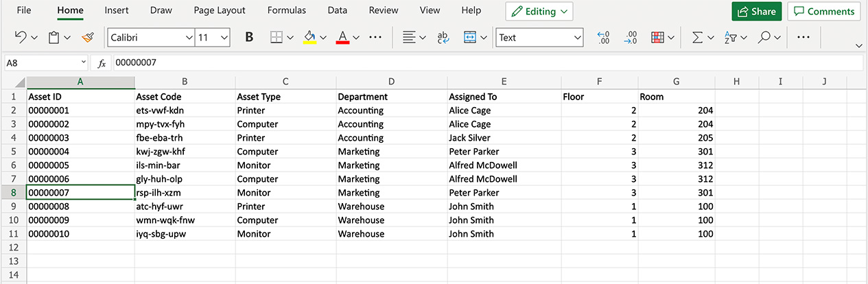
Task: Click the insert function fx icon
Action: (102, 63)
